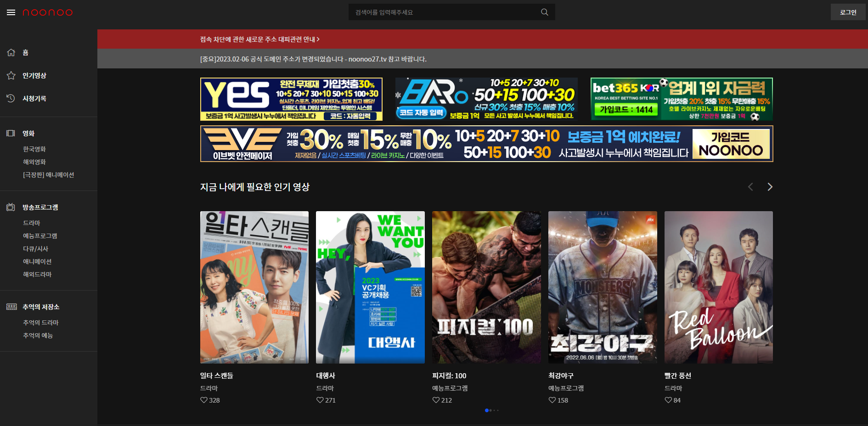Click the 지금 나에게 필요한 인기 영상 heading
The height and width of the screenshot is (426, 868).
click(255, 187)
